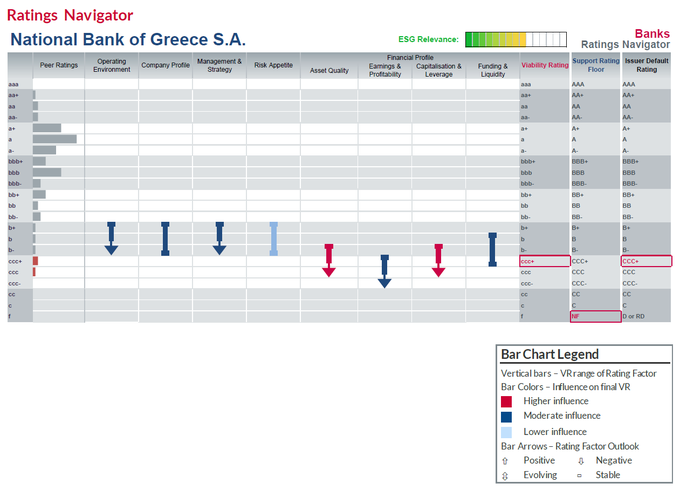Click AAA in the Support Rating Floor column
The height and width of the screenshot is (490, 680).
tap(578, 84)
